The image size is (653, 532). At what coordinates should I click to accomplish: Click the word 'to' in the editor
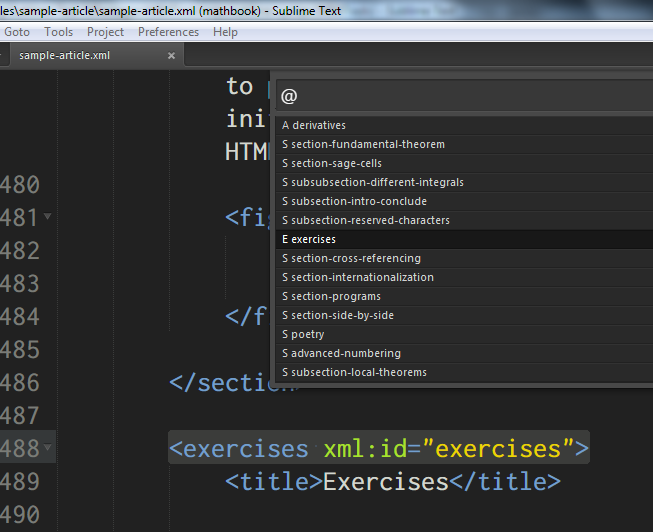coord(239,87)
